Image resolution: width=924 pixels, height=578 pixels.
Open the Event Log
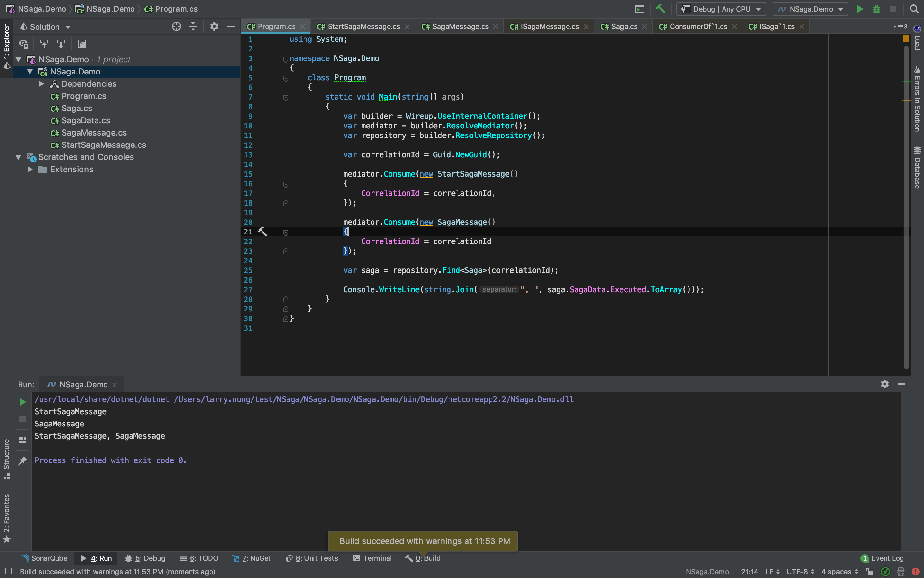[882, 558]
